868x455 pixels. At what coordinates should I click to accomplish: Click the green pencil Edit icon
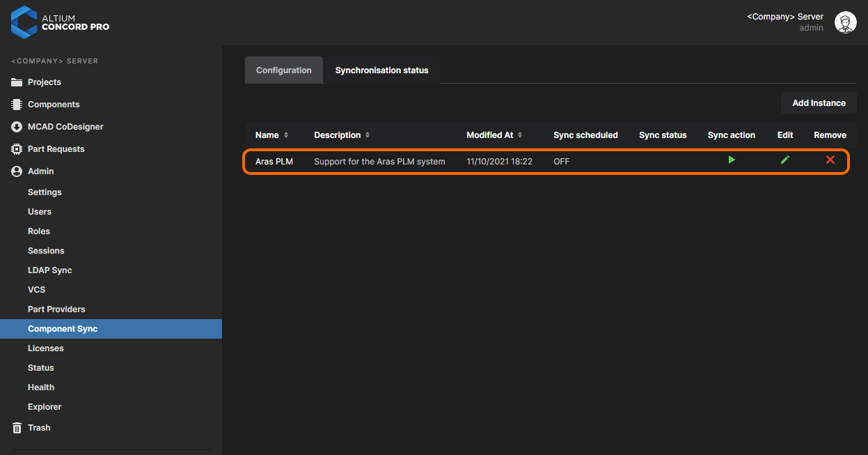pos(785,160)
